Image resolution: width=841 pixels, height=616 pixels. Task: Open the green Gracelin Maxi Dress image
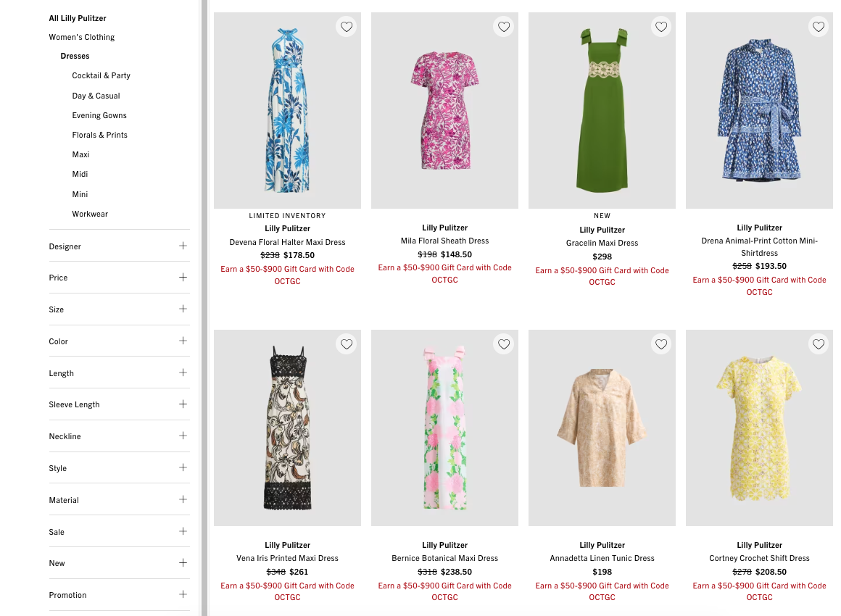602,110
